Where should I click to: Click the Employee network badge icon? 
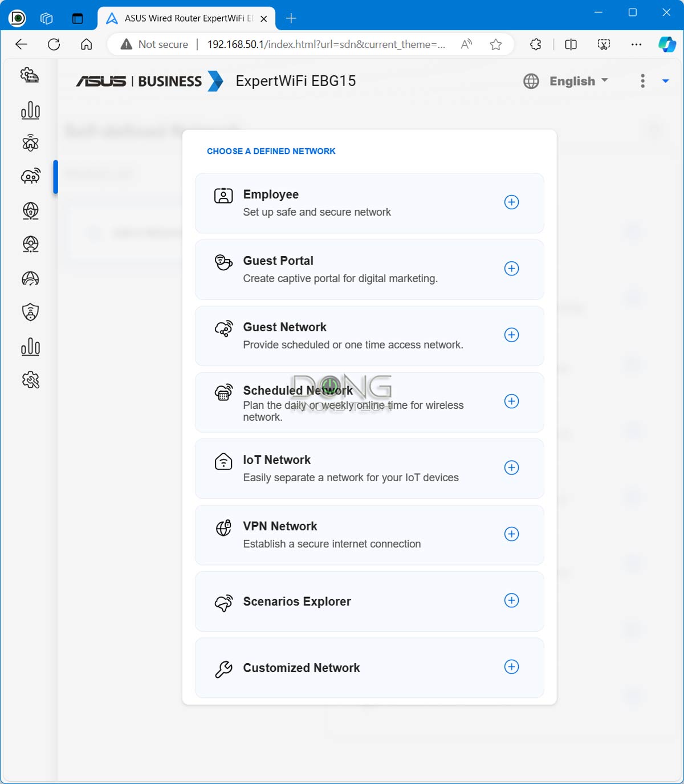pos(223,196)
